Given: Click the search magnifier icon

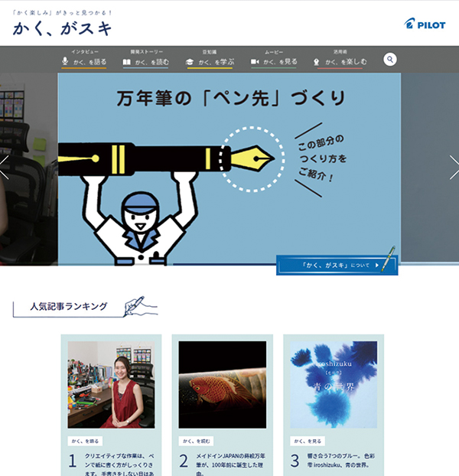Looking at the screenshot, I should click(390, 59).
